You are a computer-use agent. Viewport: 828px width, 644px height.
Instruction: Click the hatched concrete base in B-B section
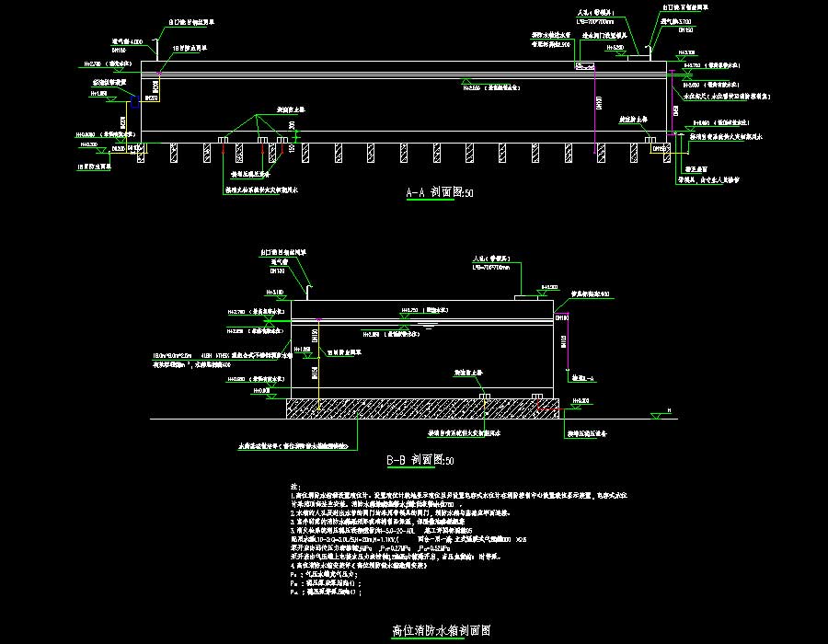(x=421, y=408)
